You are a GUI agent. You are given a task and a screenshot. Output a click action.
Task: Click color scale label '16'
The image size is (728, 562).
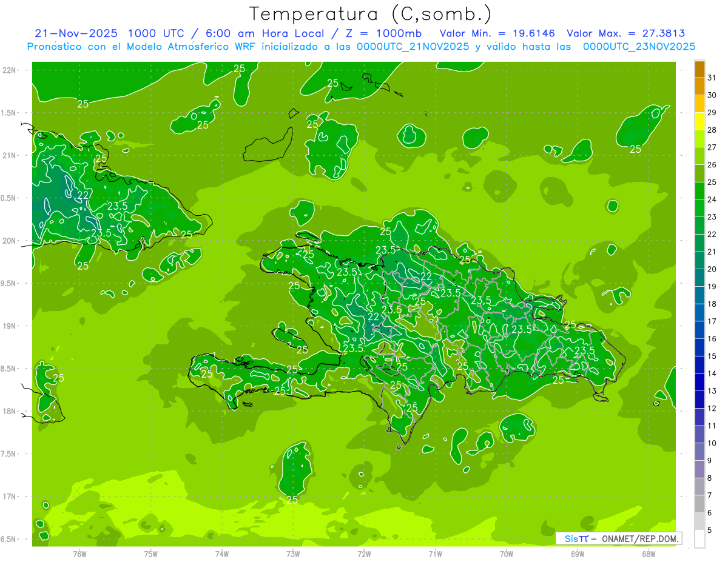pyautogui.click(x=712, y=338)
